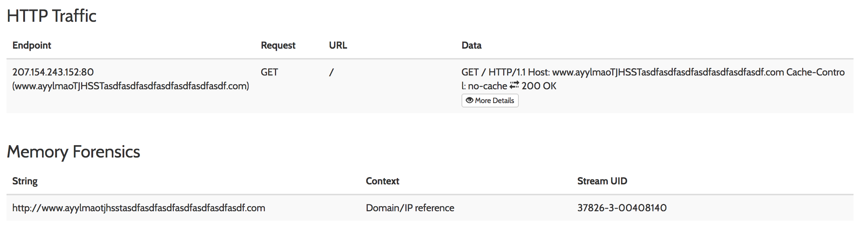
Task: Click the endpoint hostname in parentheses
Action: (x=131, y=86)
